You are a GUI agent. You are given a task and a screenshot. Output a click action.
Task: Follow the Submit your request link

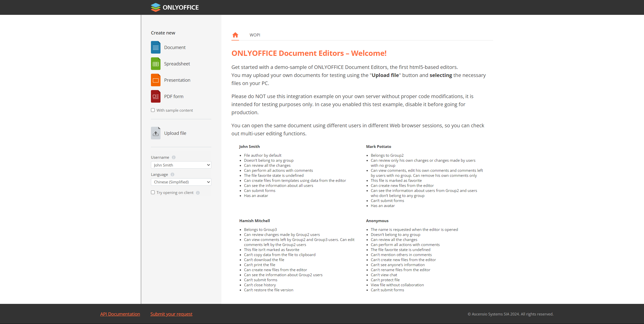171,314
